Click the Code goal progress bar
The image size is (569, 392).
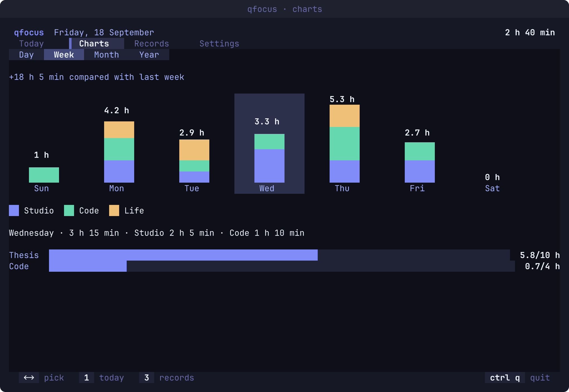click(282, 266)
